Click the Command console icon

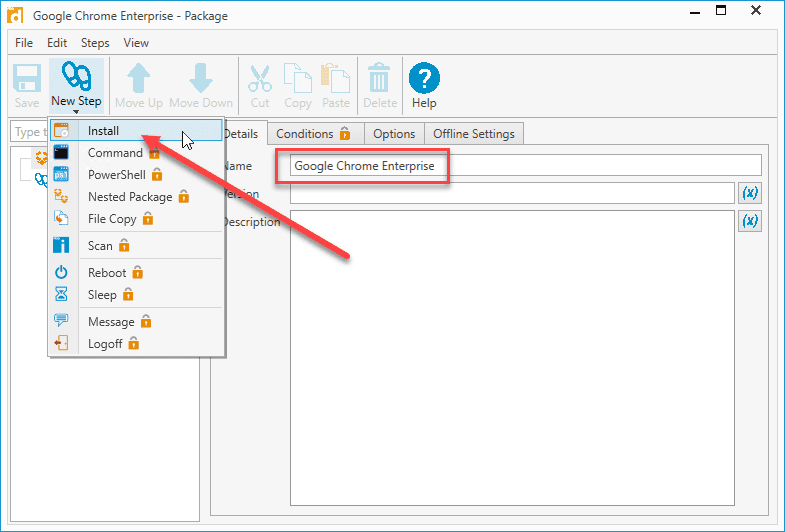coord(61,152)
